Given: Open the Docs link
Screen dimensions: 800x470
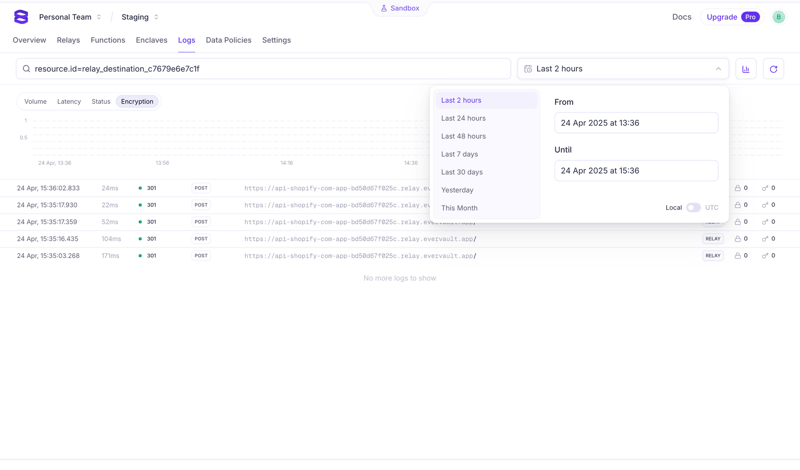Looking at the screenshot, I should [681, 17].
